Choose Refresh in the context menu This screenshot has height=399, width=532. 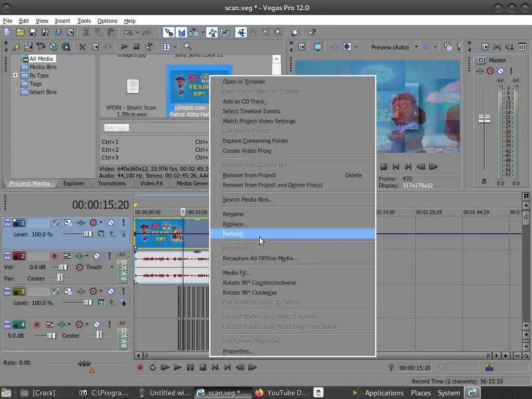(x=293, y=234)
